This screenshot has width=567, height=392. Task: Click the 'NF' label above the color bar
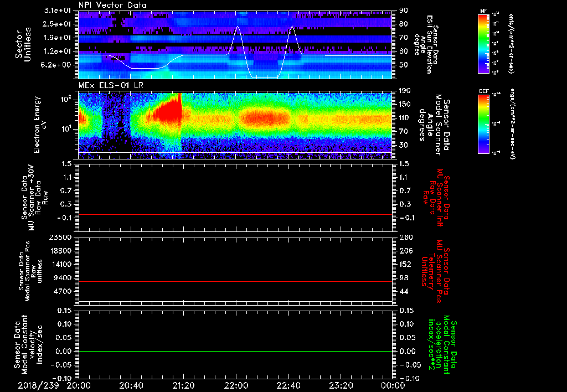click(483, 11)
